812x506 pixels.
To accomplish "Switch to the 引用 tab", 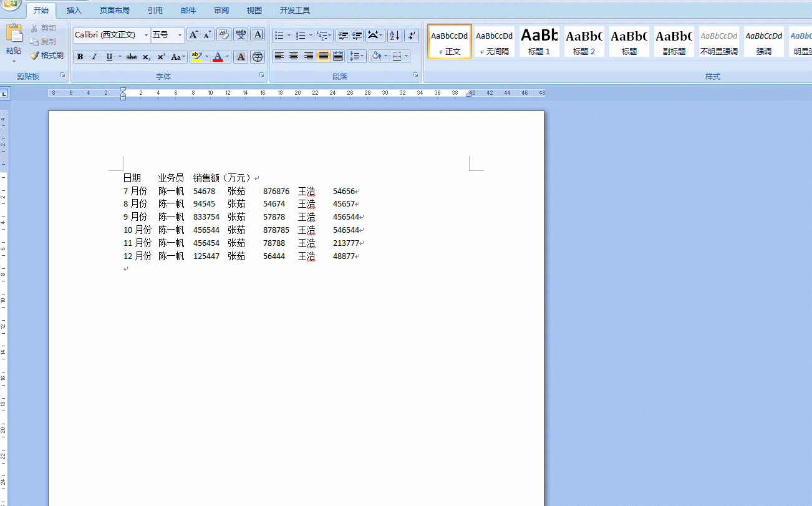I will pos(155,11).
